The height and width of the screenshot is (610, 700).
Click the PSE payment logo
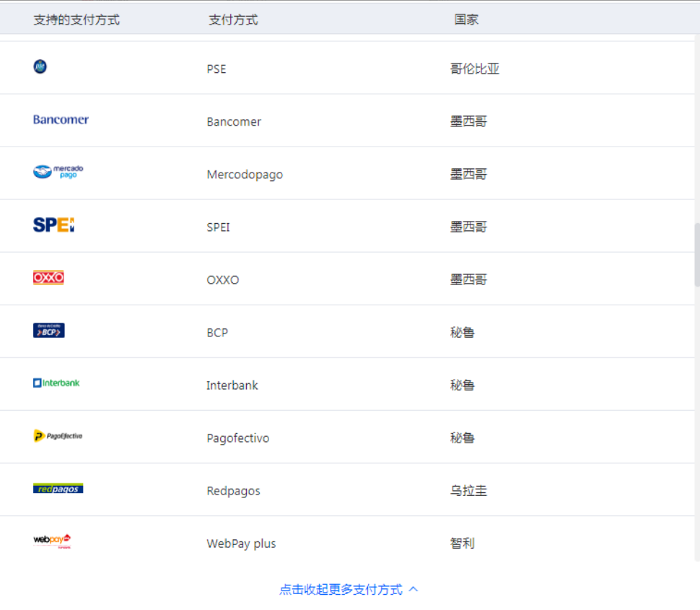click(x=40, y=66)
